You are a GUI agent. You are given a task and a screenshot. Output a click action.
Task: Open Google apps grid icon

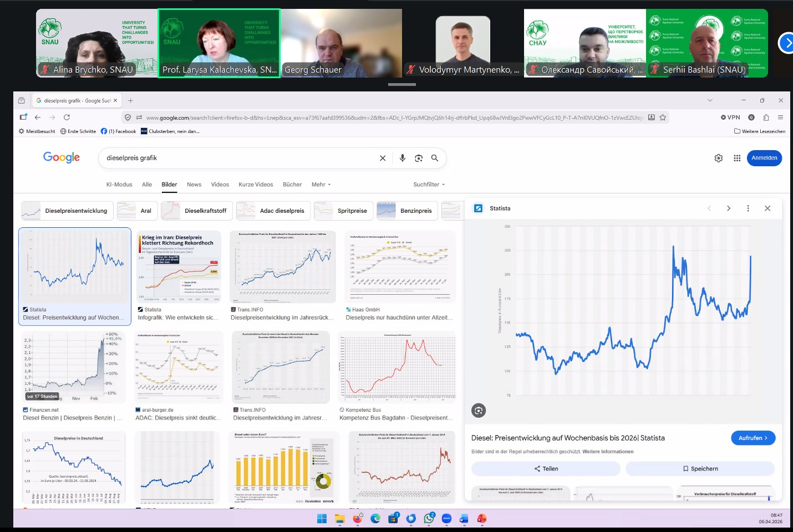[x=737, y=158]
